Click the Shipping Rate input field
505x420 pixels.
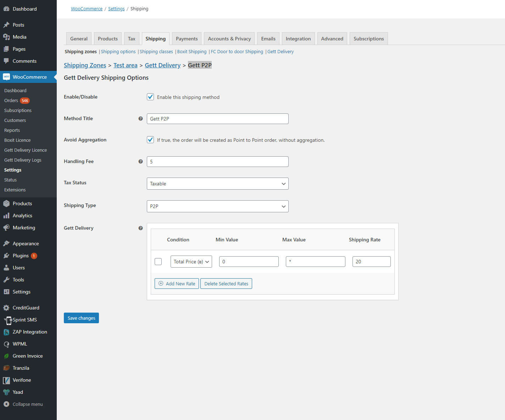(371, 262)
